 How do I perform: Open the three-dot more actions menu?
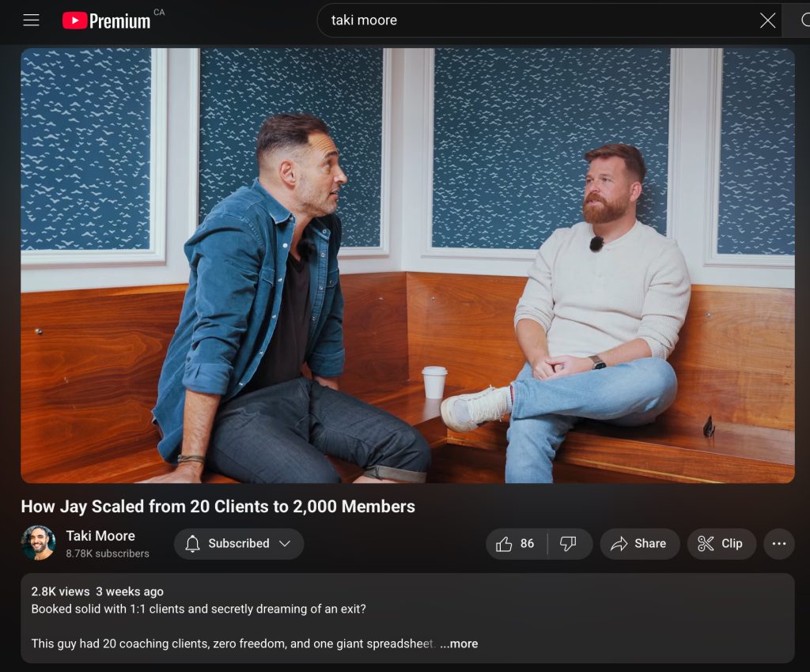click(779, 544)
